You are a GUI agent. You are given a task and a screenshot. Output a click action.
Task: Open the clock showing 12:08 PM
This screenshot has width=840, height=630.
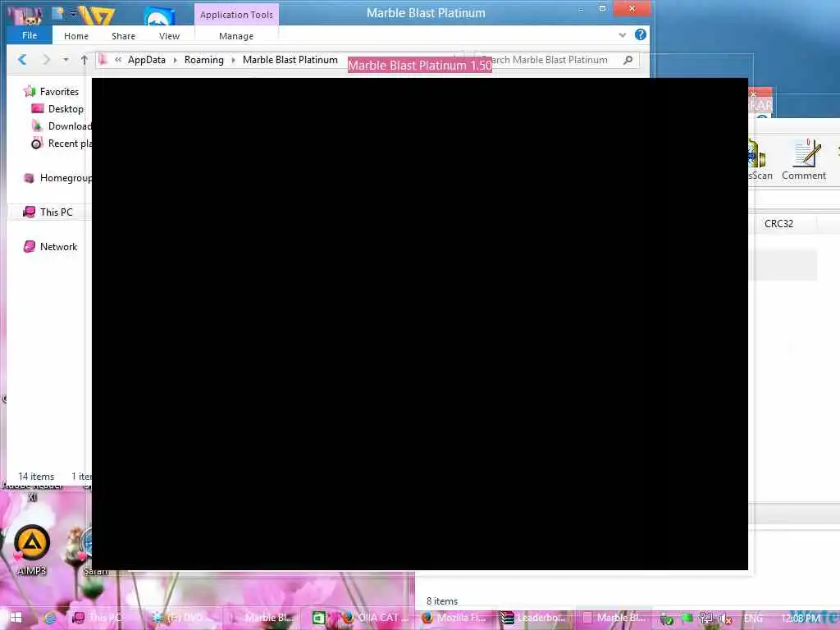coord(801,619)
